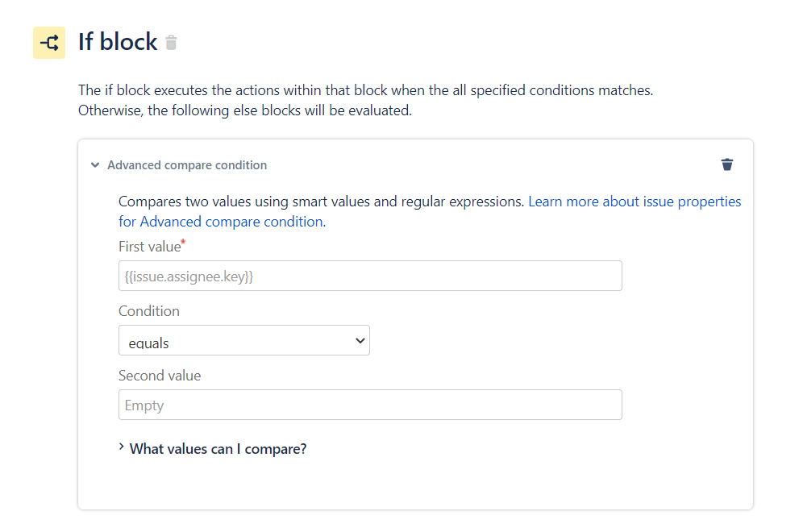Collapse the Advanced compare condition chevron
The height and width of the screenshot is (532, 803).
95,165
